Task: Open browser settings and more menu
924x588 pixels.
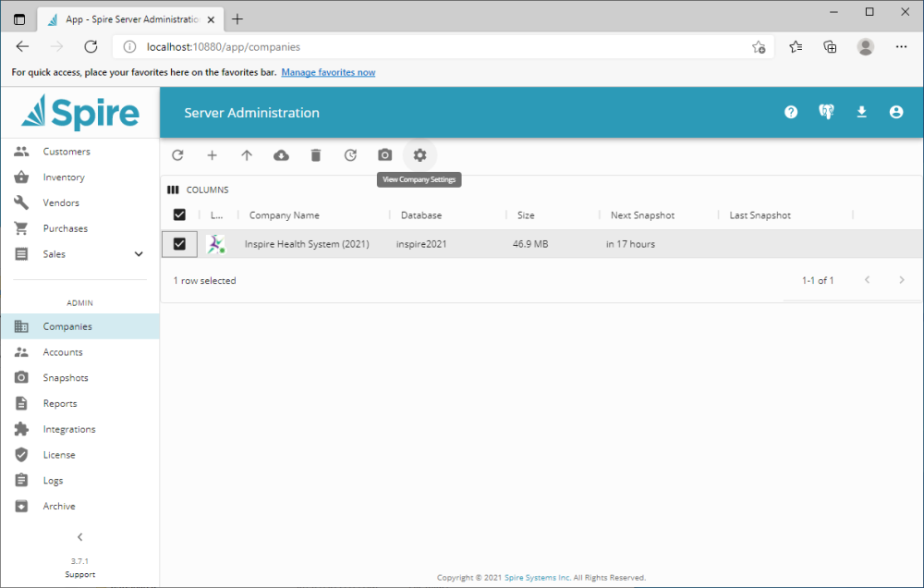Action: pos(901,46)
